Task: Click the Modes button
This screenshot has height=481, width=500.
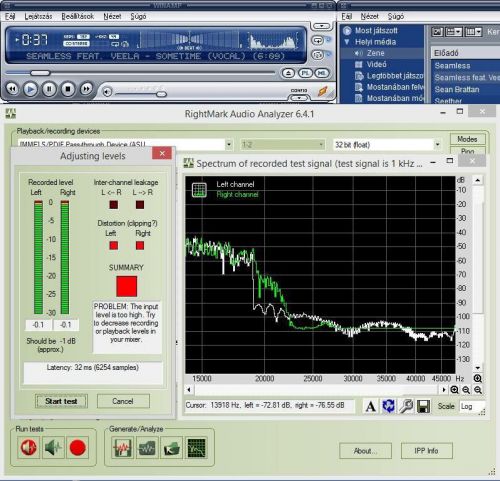Action: (467, 139)
